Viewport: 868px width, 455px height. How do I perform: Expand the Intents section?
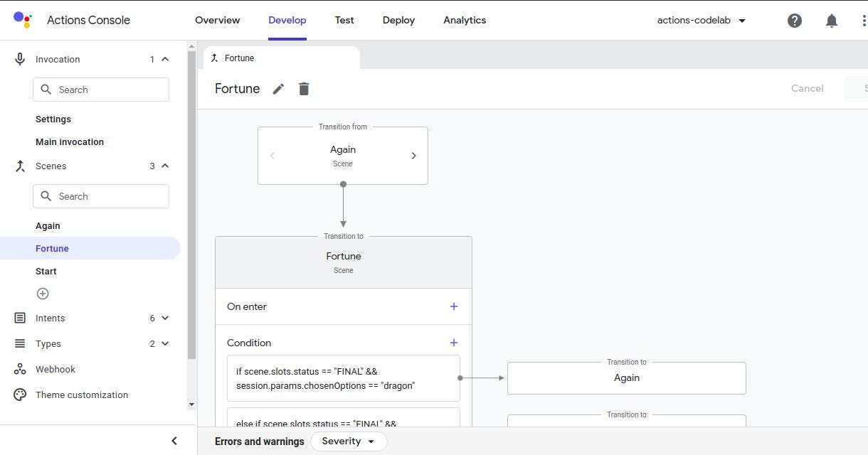coord(165,318)
